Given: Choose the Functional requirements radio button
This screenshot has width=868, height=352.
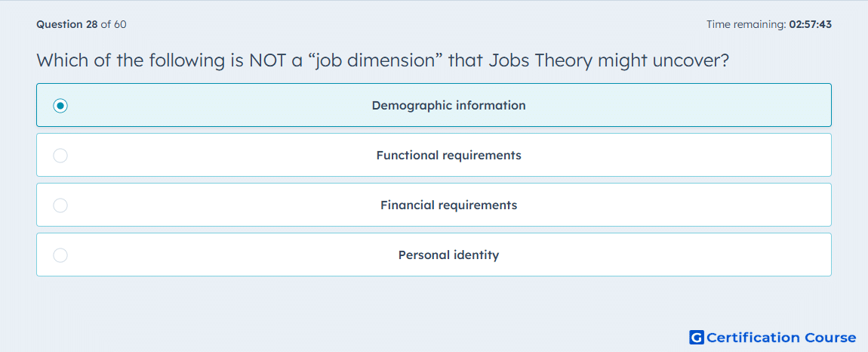Looking at the screenshot, I should (60, 156).
